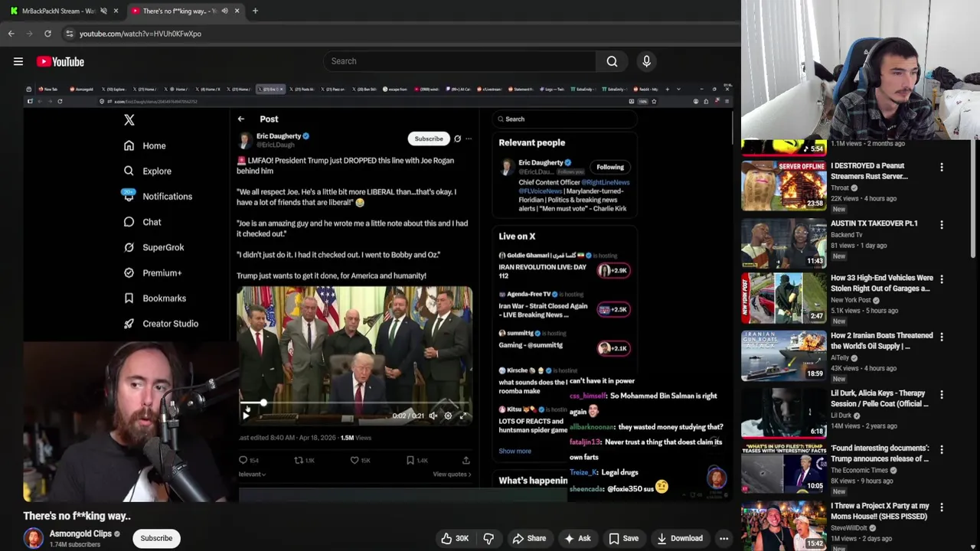Screen dimensions: 980x551
Task: Open options for Iranian Boats video
Action: point(942,337)
